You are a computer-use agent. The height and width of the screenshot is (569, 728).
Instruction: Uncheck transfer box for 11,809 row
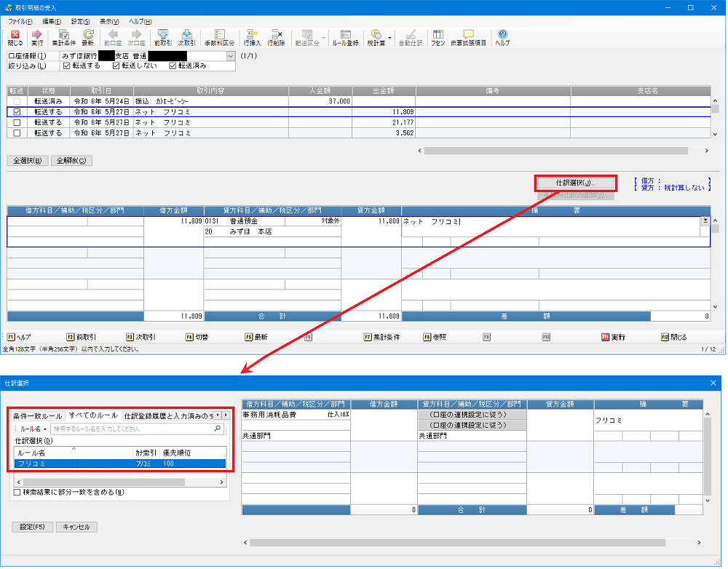(x=17, y=112)
